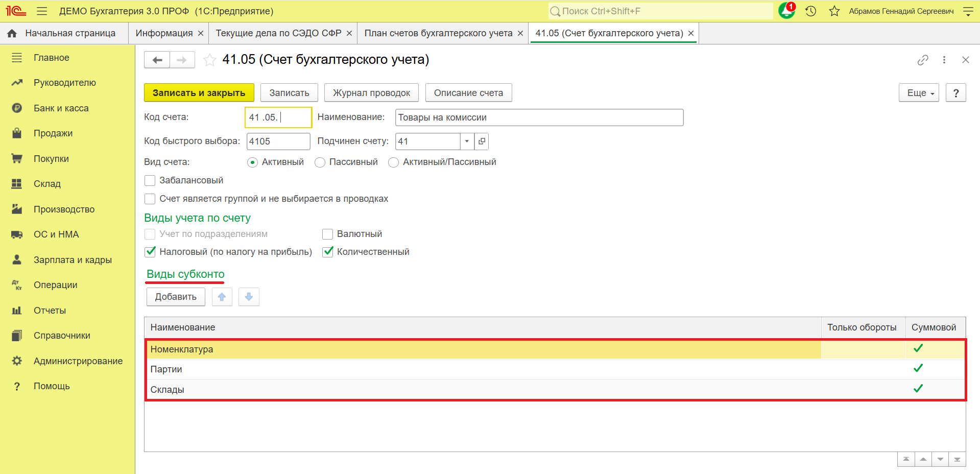Open history clock icon
This screenshot has width=980, height=474.
tap(810, 11)
